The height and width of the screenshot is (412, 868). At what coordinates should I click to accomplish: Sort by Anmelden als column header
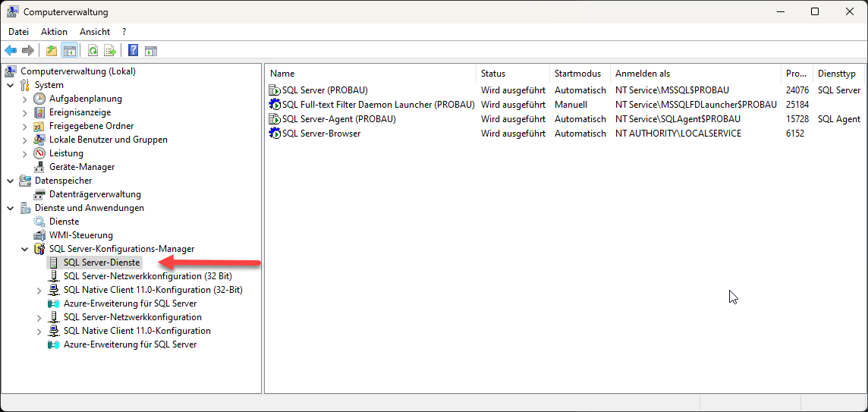(695, 74)
